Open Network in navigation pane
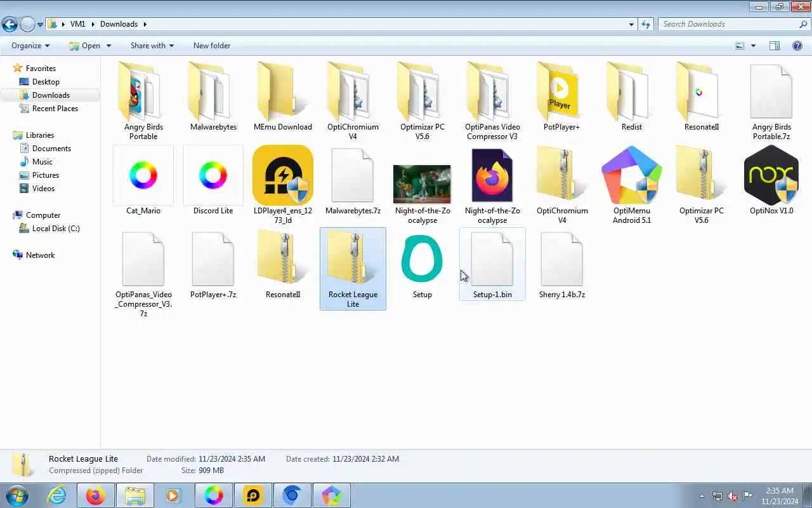Screen dimensions: 812x508 point(40,255)
